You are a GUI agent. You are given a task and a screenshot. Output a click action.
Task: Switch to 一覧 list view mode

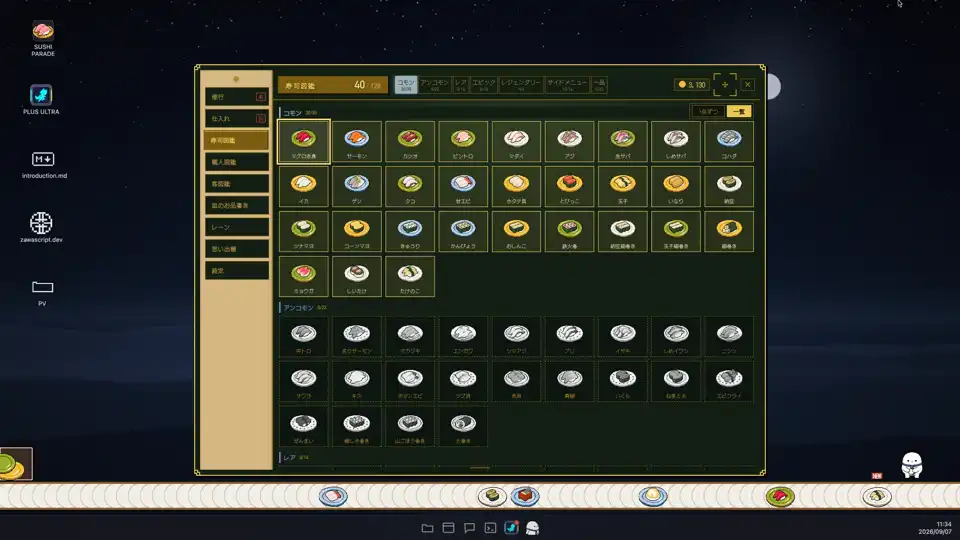(x=739, y=111)
